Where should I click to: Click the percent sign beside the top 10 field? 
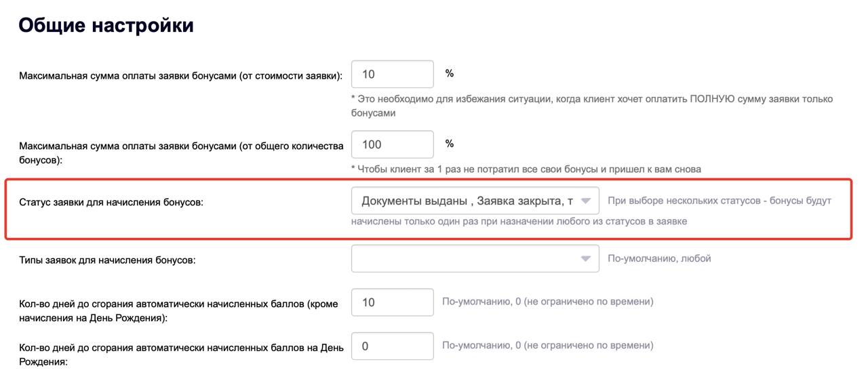tap(450, 73)
